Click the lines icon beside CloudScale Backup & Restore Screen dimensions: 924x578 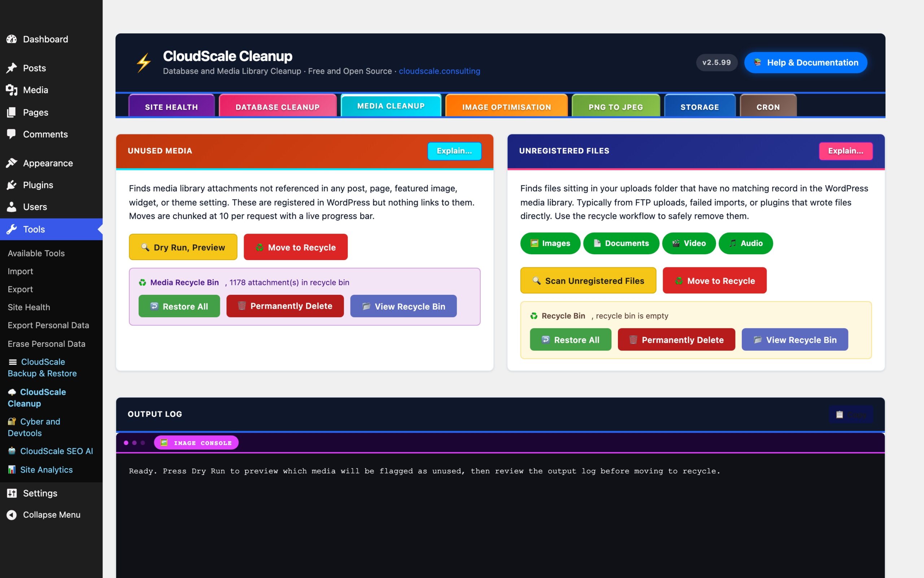[x=13, y=362]
